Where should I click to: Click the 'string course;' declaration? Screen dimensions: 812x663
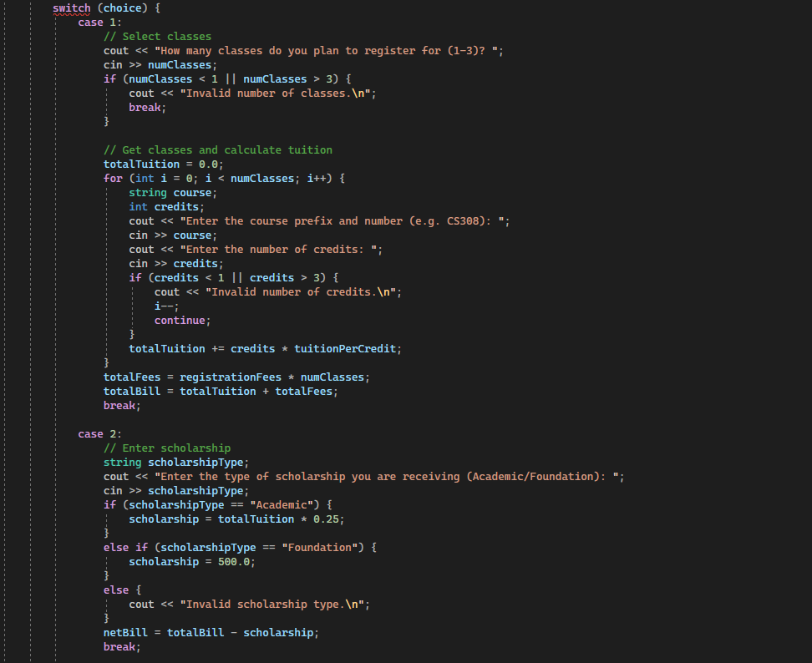click(170, 192)
